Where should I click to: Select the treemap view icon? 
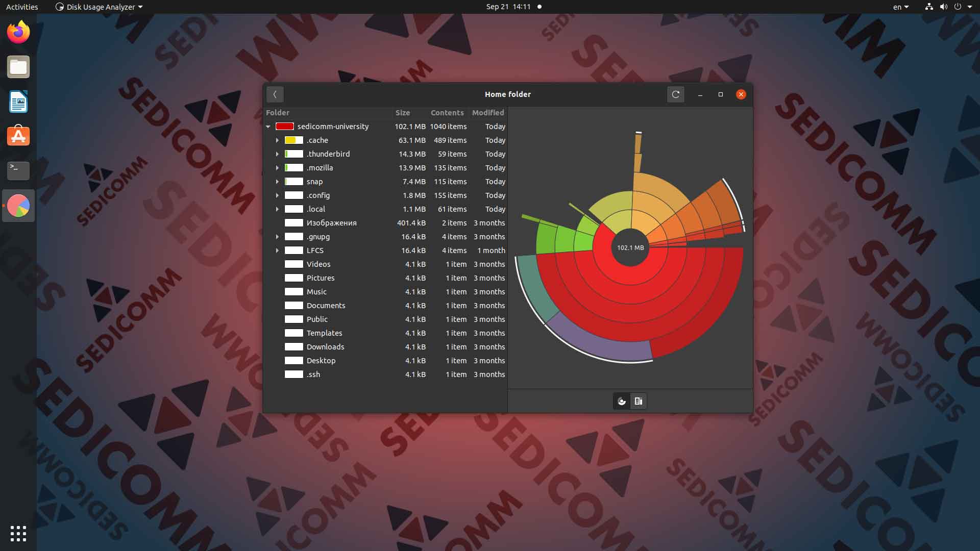[x=638, y=400]
